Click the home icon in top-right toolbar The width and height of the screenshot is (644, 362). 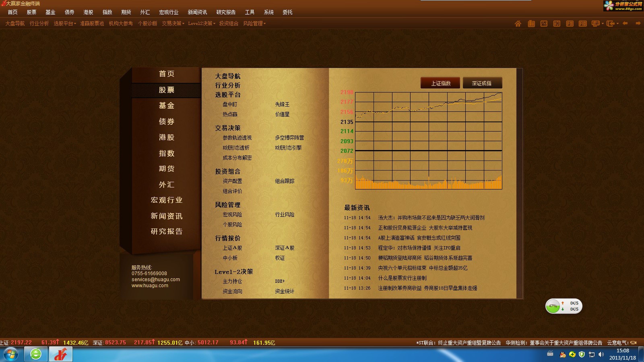(518, 24)
